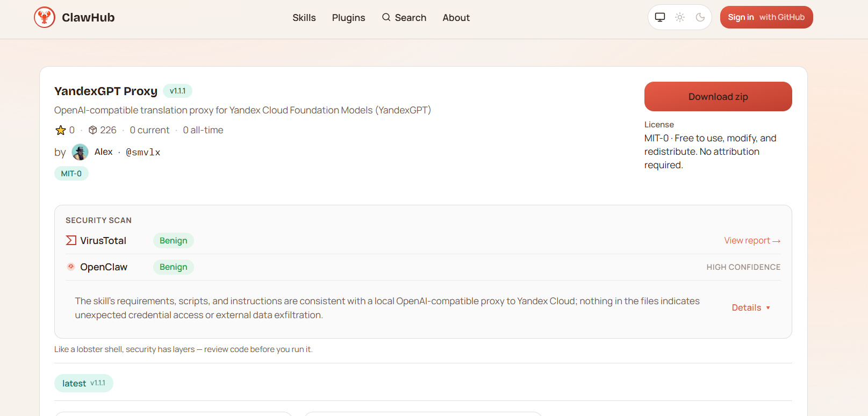Select the latest v1.1.1 version tag
The width and height of the screenshot is (868, 416).
click(x=84, y=383)
